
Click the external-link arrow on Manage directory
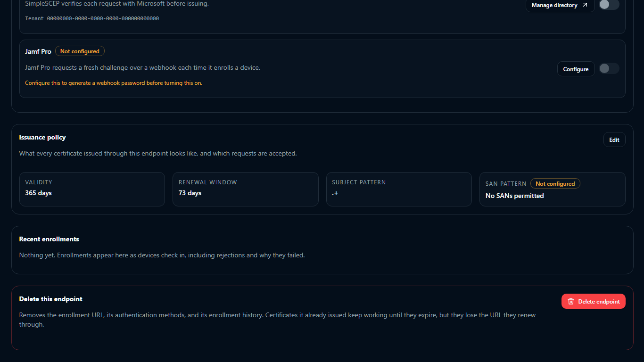585,5
